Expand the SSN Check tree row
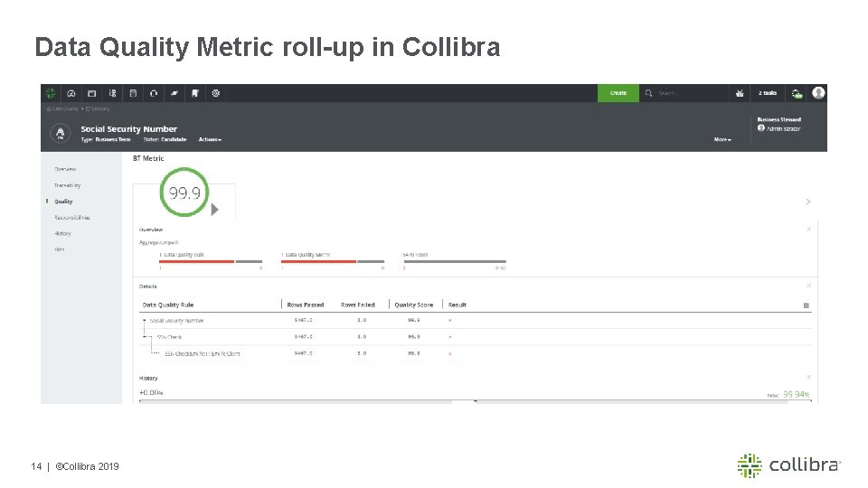 [146, 336]
